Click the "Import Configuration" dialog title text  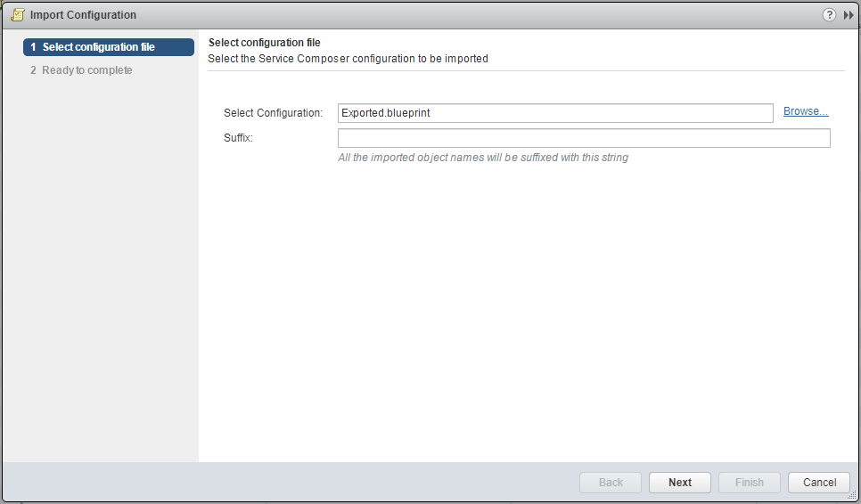point(83,15)
